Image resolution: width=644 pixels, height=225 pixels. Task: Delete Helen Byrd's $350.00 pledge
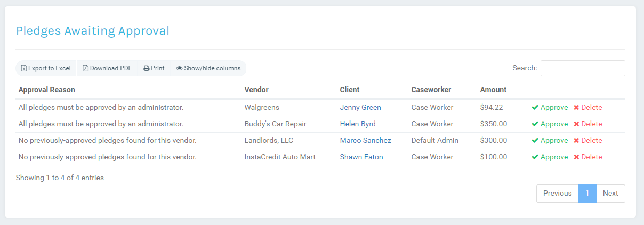tap(587, 124)
